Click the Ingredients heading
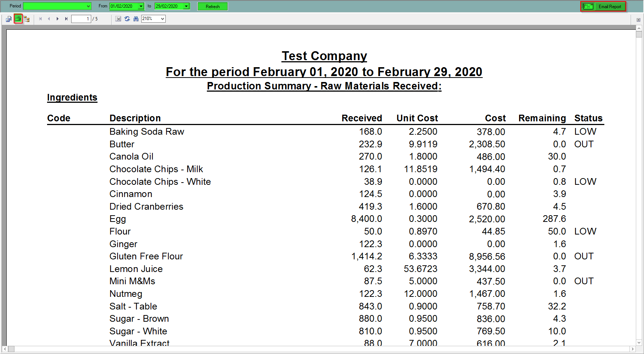The image size is (644, 354). click(x=72, y=98)
